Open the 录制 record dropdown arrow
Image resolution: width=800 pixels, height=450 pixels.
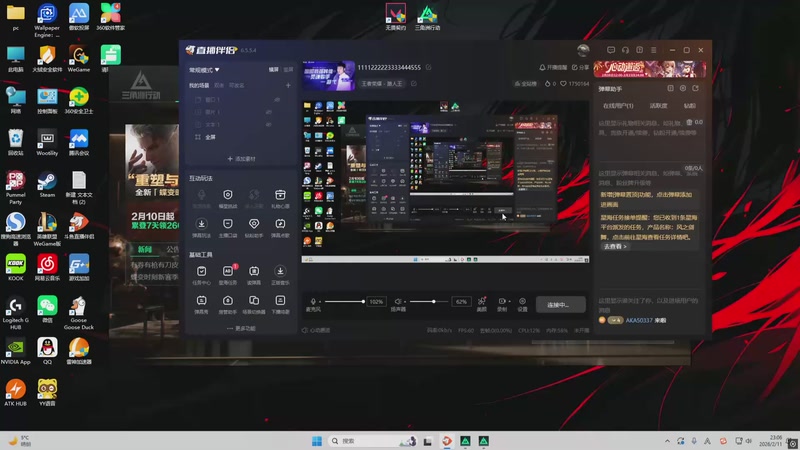509,302
